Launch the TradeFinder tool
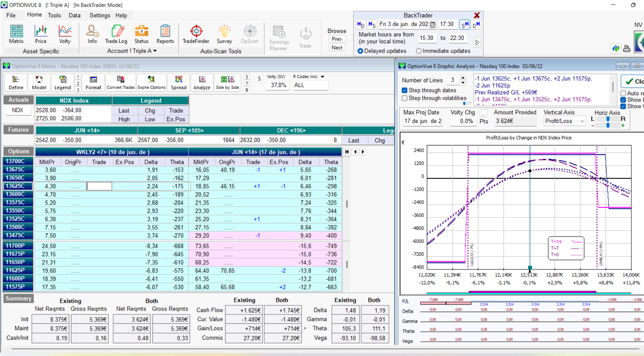 pos(196,34)
